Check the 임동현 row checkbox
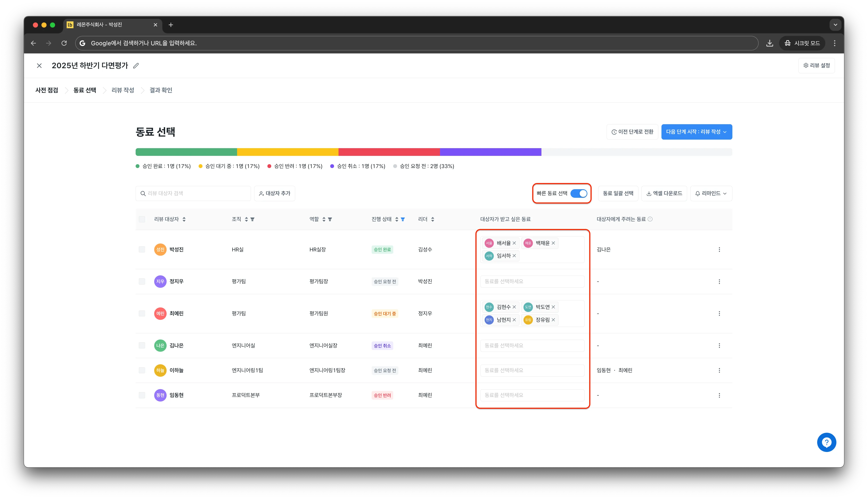The width and height of the screenshot is (868, 499). (x=142, y=395)
